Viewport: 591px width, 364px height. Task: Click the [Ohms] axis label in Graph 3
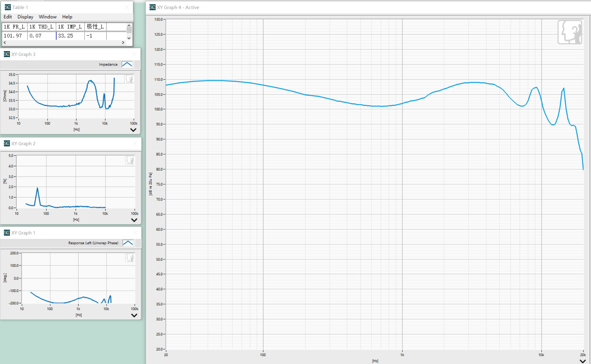(x=5, y=96)
